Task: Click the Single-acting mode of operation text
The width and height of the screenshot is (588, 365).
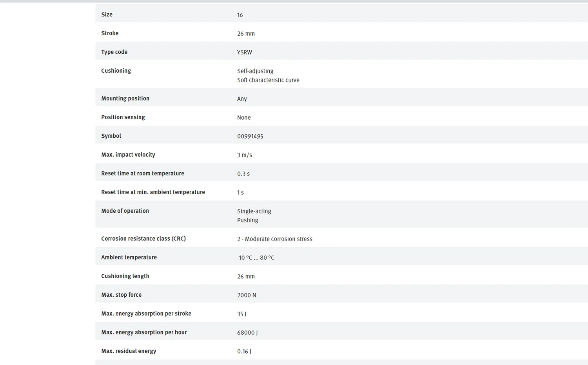Action: tap(254, 211)
